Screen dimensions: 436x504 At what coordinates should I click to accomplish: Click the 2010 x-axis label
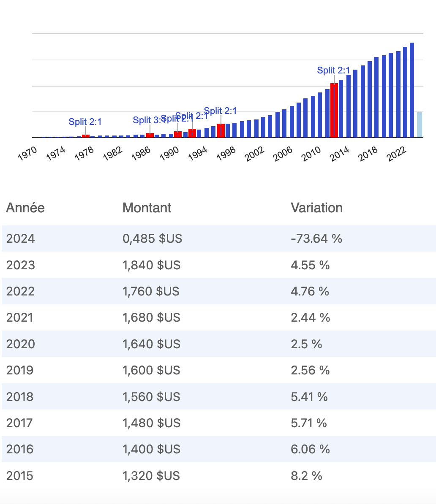(x=311, y=154)
